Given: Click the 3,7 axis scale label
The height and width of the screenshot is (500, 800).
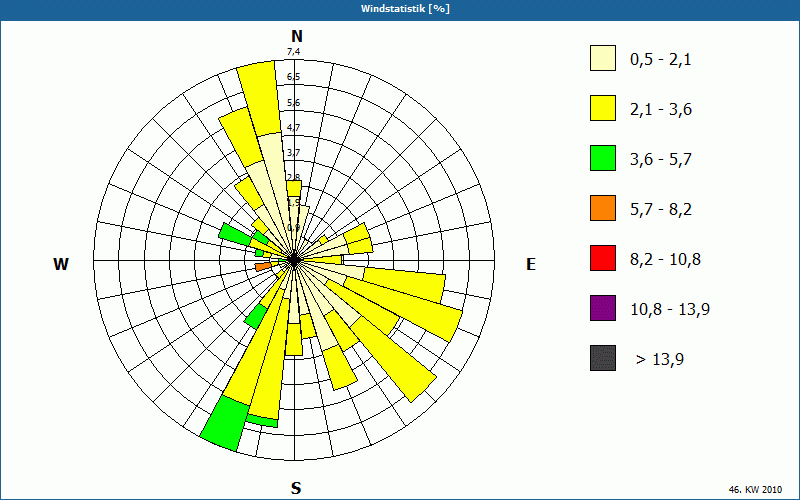Looking at the screenshot, I should coord(293,153).
